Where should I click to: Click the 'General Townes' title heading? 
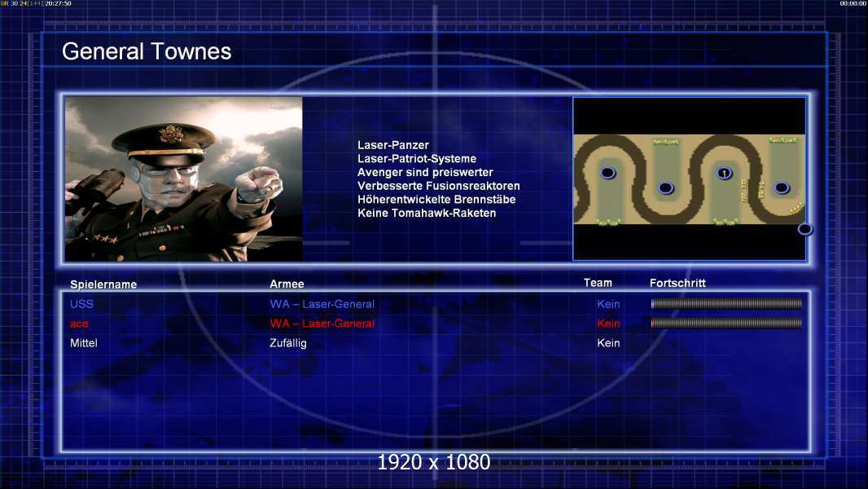point(147,51)
